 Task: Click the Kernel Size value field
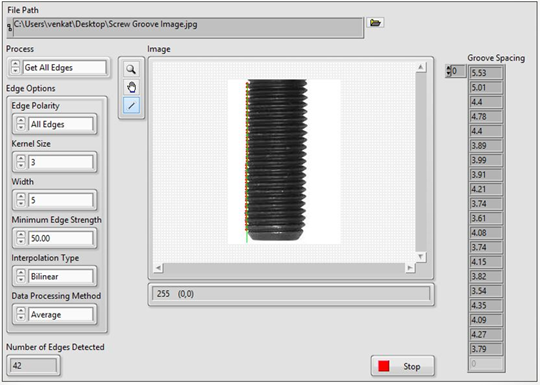click(x=61, y=162)
